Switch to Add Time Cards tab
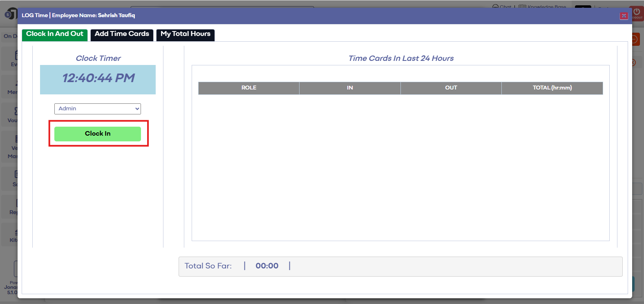644x304 pixels. [122, 34]
